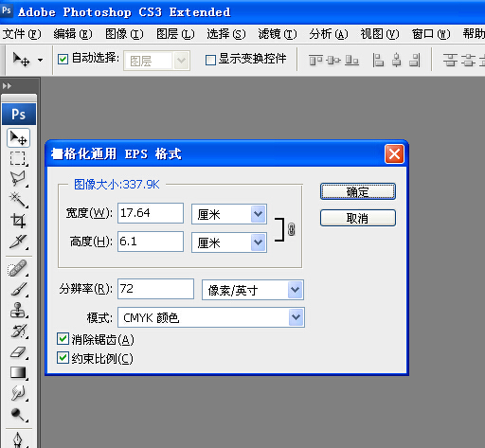This screenshot has height=448, width=485.
Task: Select the Eraser tool
Action: [18, 351]
